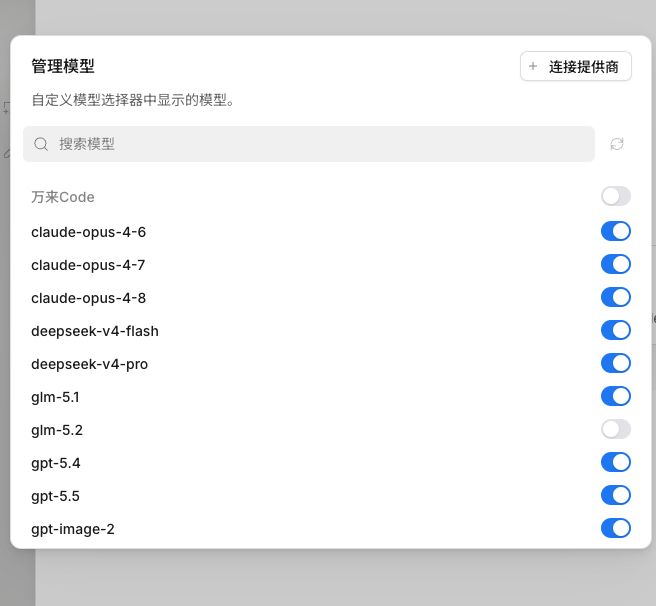Toggle the 万来Code provider switch
Viewport: 656px width, 606px height.
click(x=616, y=196)
